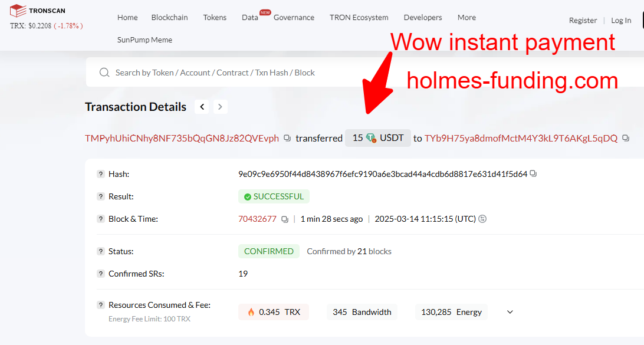The image size is (644, 345).
Task: Open the Governance menu
Action: click(294, 17)
